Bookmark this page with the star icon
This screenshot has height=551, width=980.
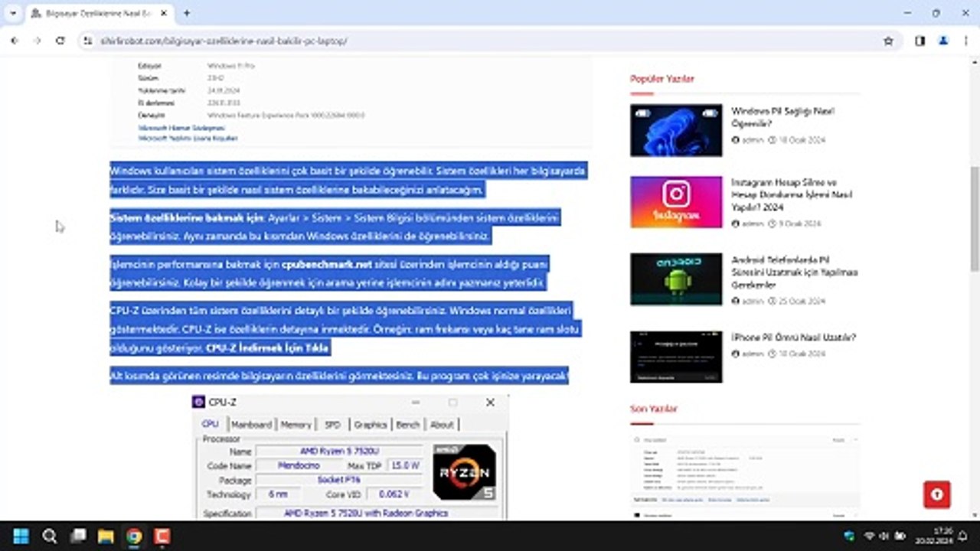(888, 41)
